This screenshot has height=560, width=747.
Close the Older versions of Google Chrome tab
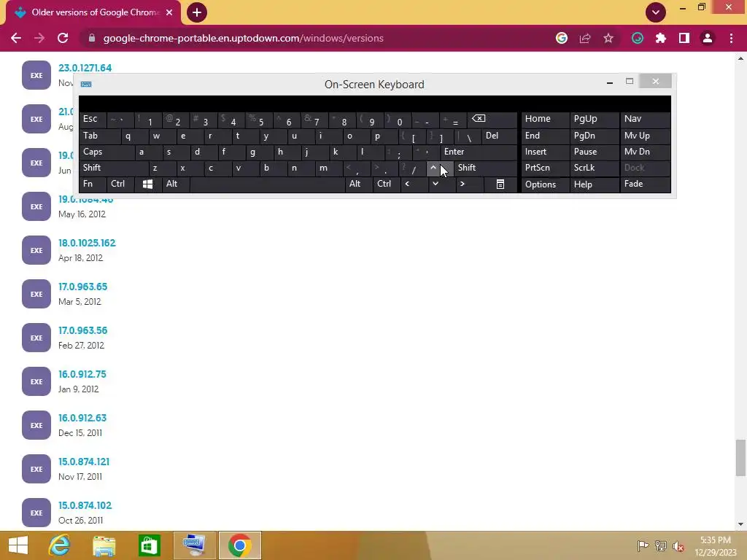[x=169, y=12]
